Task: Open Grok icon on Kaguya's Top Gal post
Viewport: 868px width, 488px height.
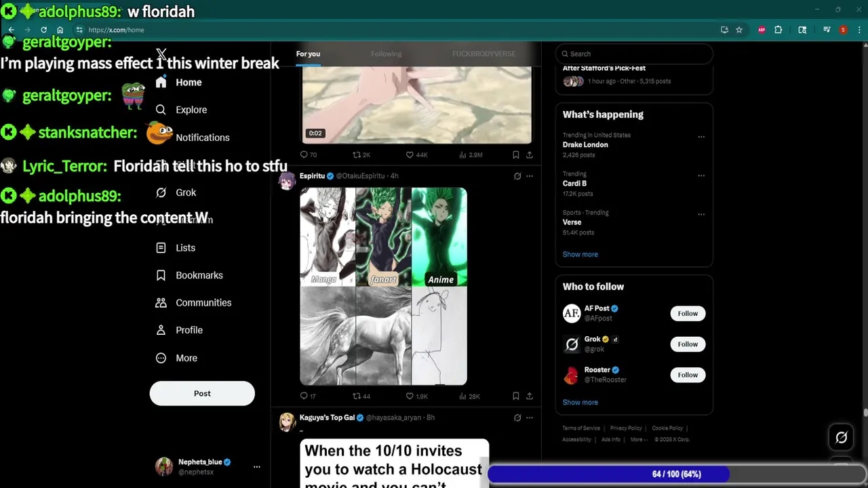Action: coord(517,418)
